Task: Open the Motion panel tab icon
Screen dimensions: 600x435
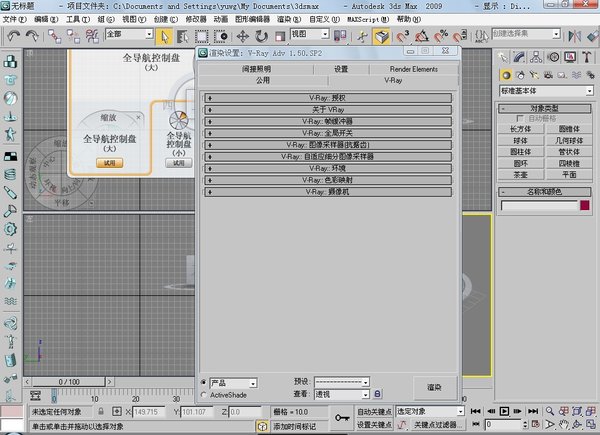Action: tap(553, 57)
